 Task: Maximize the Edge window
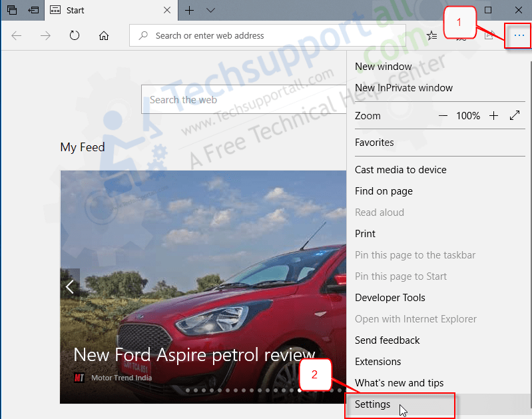pyautogui.click(x=488, y=10)
